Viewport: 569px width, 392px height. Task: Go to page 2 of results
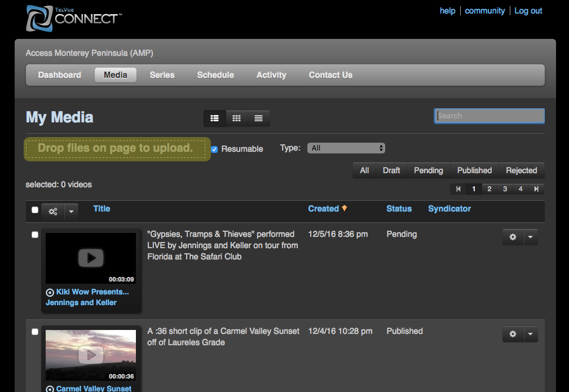489,189
